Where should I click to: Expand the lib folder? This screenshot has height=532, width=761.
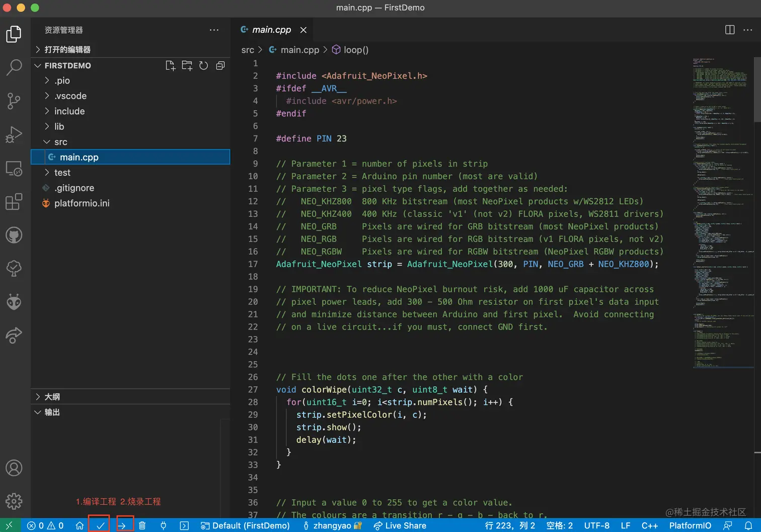(130, 126)
